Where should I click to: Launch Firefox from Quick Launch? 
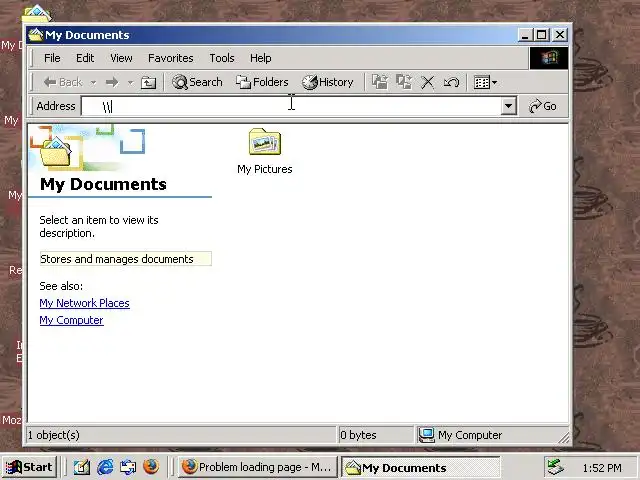(x=151, y=467)
